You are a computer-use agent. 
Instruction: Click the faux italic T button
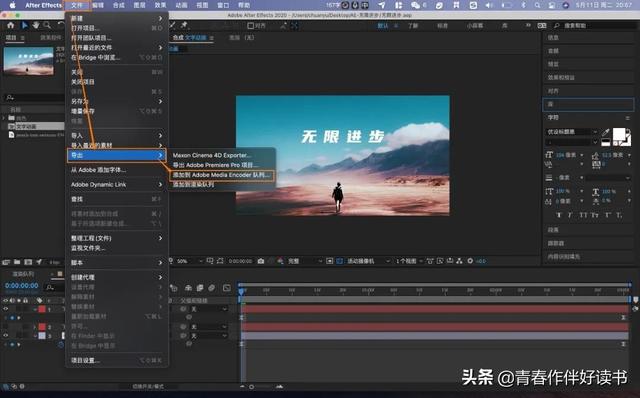570,215
